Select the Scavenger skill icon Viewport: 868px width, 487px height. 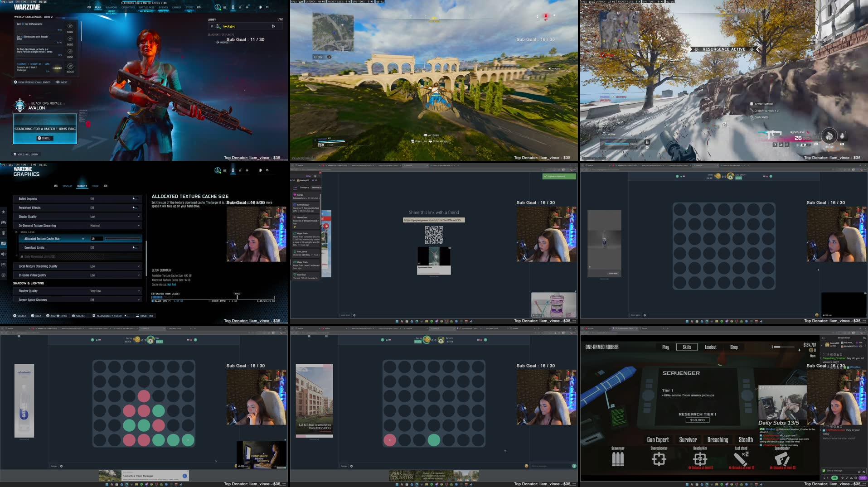click(618, 459)
